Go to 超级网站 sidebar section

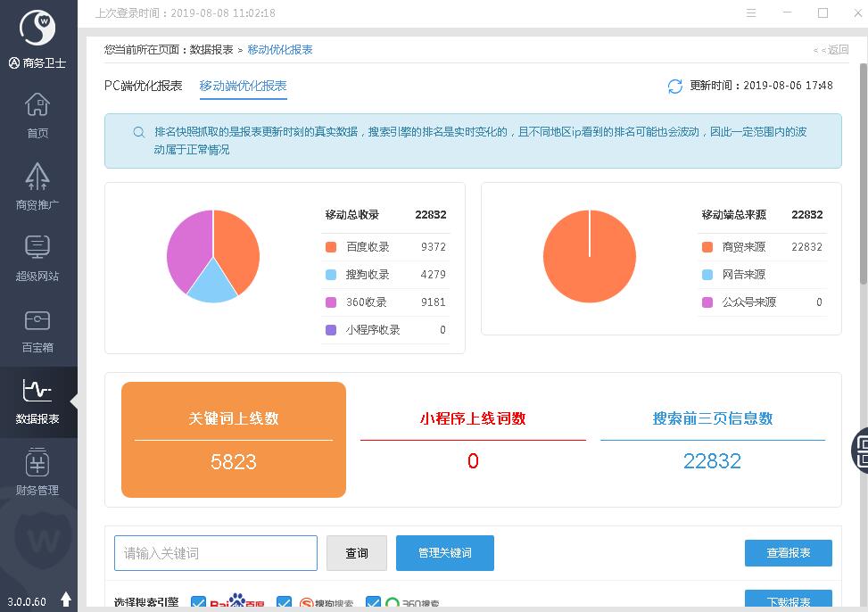[x=37, y=257]
